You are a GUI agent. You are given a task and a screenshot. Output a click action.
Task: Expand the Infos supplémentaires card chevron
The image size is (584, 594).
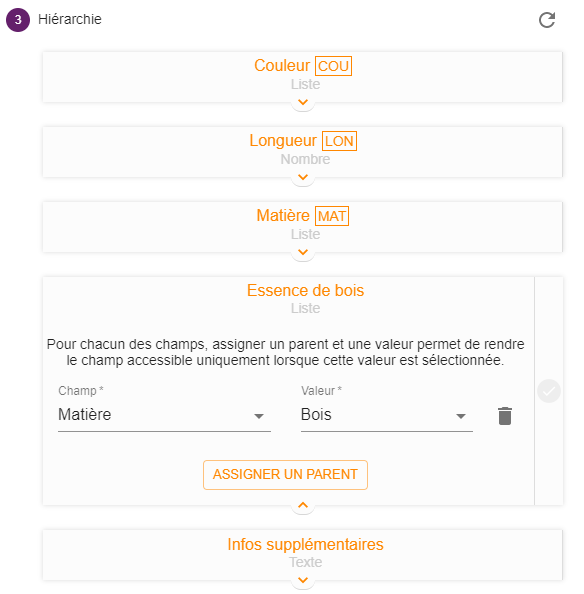pos(303,580)
